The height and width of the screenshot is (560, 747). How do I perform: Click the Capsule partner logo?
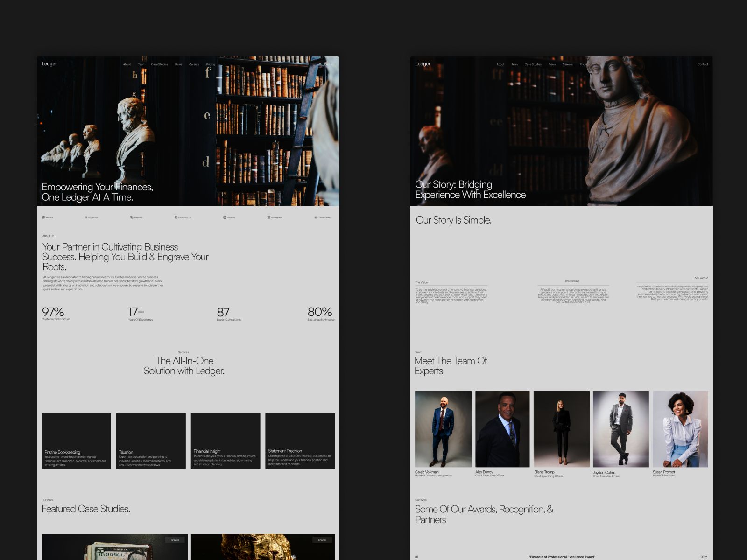click(x=136, y=217)
